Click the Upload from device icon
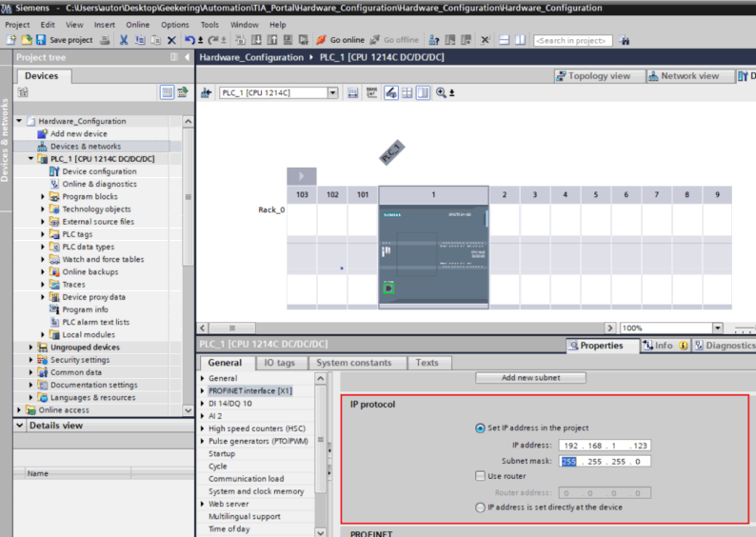Viewport: 756px width, 537px height. click(272, 40)
